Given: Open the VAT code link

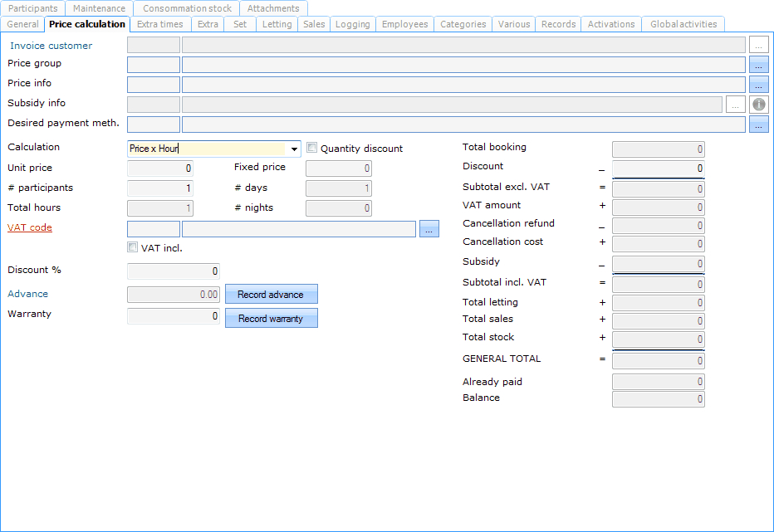Looking at the screenshot, I should 30,227.
